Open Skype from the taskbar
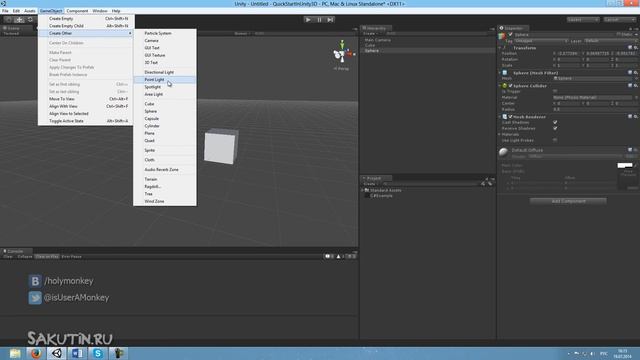This screenshot has width=640, height=360. (x=98, y=353)
